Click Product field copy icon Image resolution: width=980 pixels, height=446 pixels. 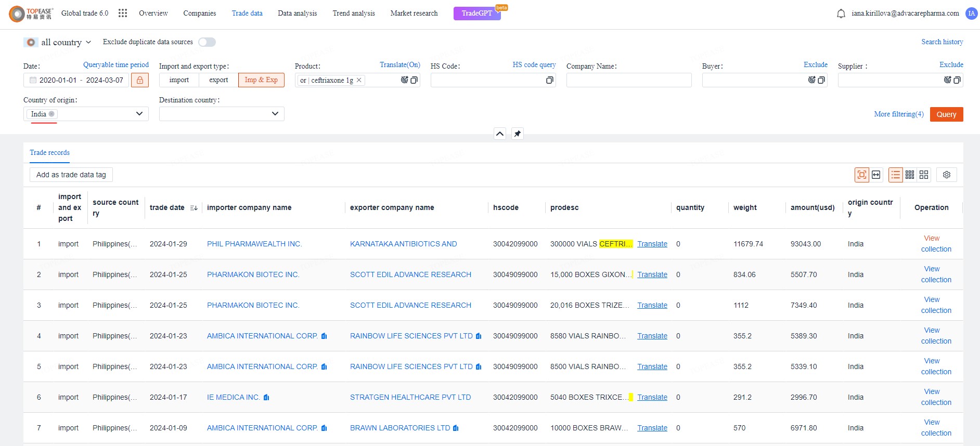414,80
